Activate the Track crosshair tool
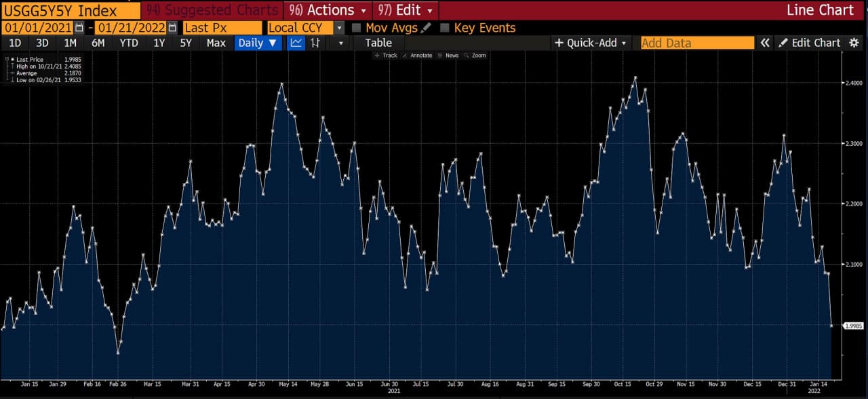 [x=386, y=56]
